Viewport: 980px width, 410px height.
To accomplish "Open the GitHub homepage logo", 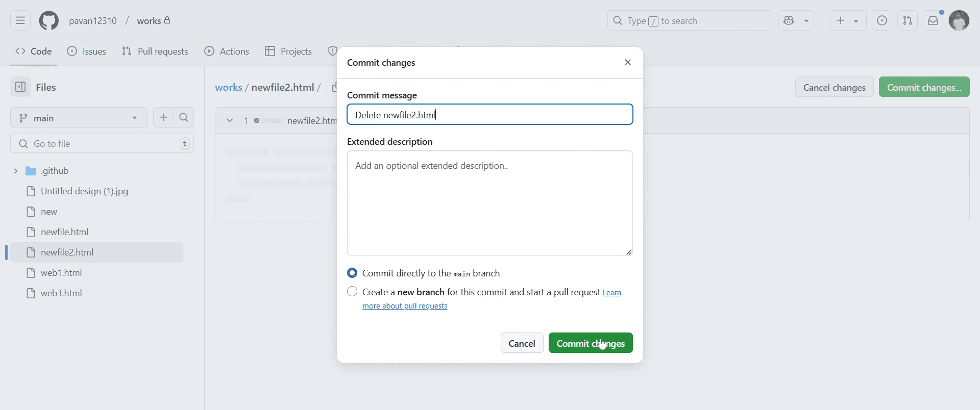I will coord(49,21).
